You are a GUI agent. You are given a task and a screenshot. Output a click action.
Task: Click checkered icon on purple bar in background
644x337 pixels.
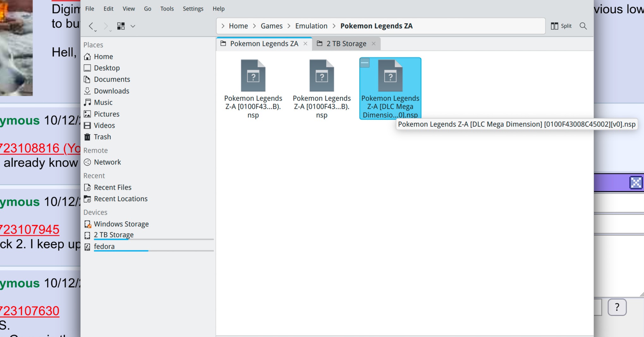tap(636, 183)
